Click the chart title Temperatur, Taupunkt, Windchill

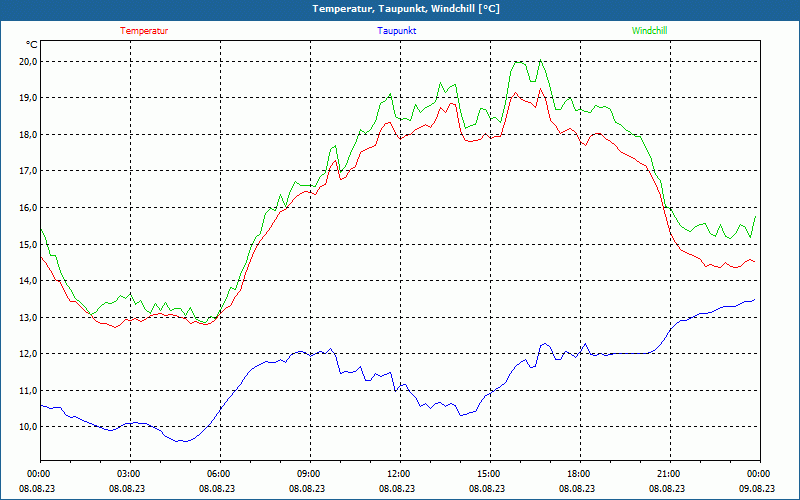click(x=406, y=9)
